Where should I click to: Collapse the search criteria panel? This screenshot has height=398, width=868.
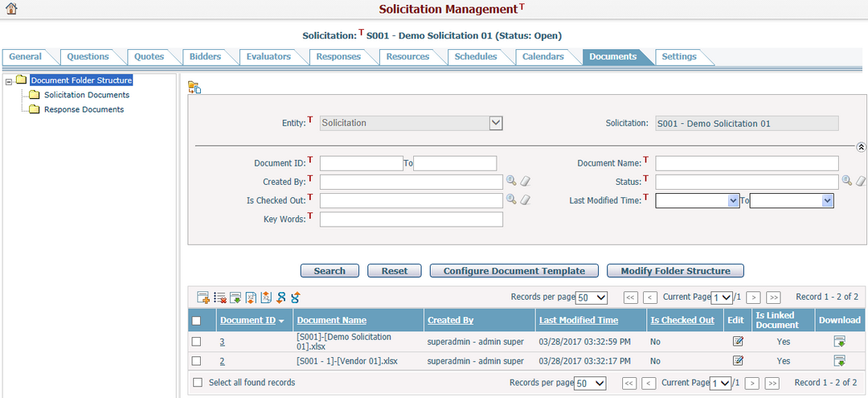[x=861, y=148]
